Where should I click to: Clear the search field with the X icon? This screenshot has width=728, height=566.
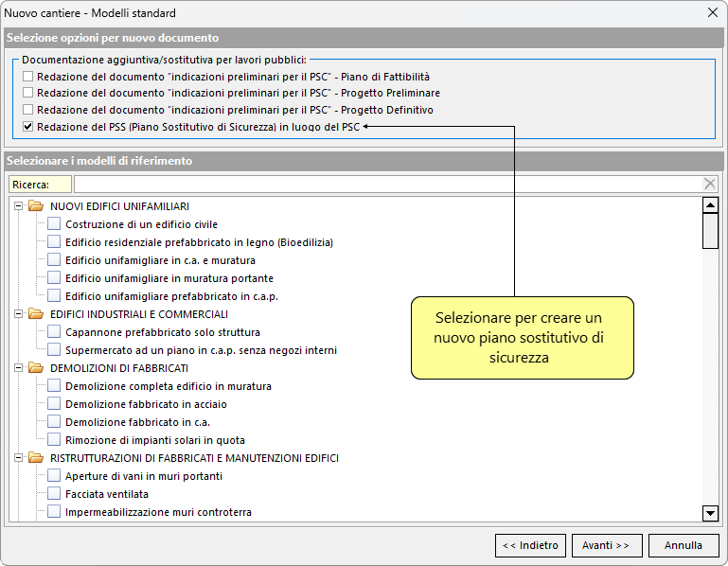[x=709, y=184]
